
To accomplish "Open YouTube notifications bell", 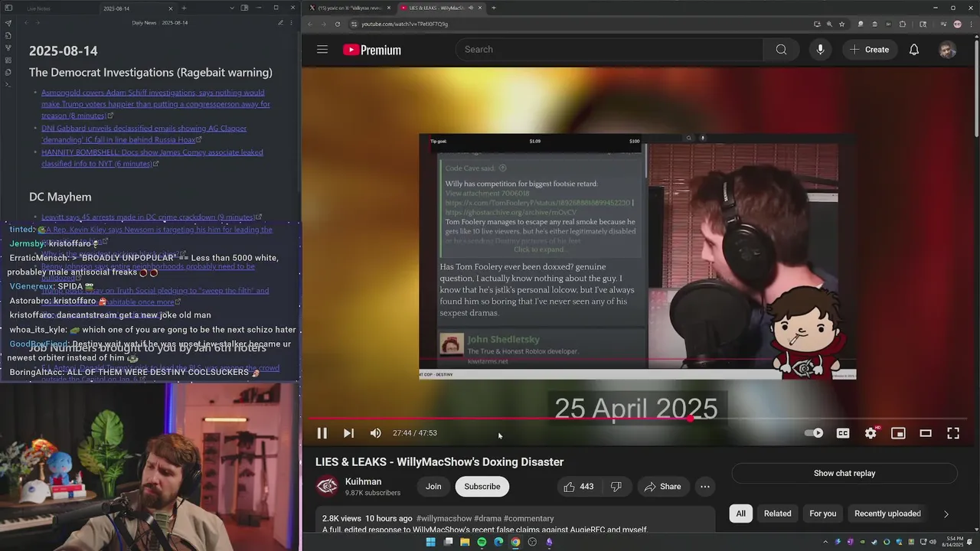I will point(914,50).
